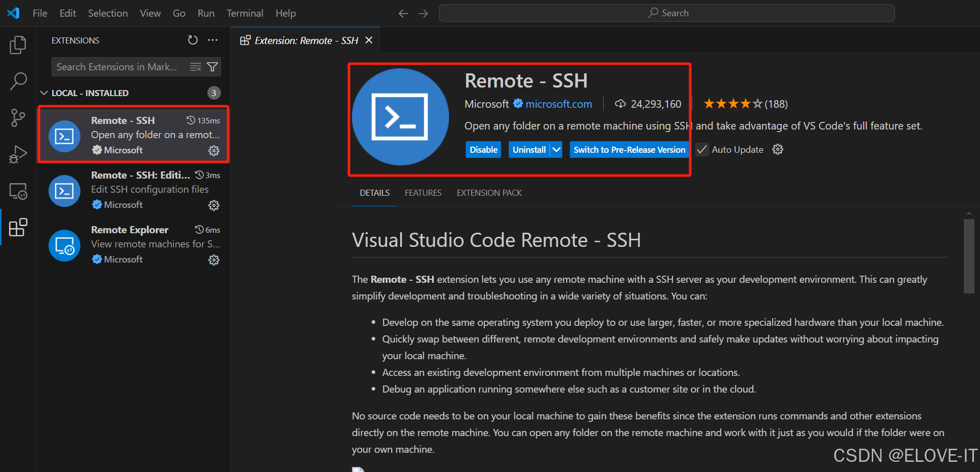Open gear settings for Remote Explorer item

[214, 260]
